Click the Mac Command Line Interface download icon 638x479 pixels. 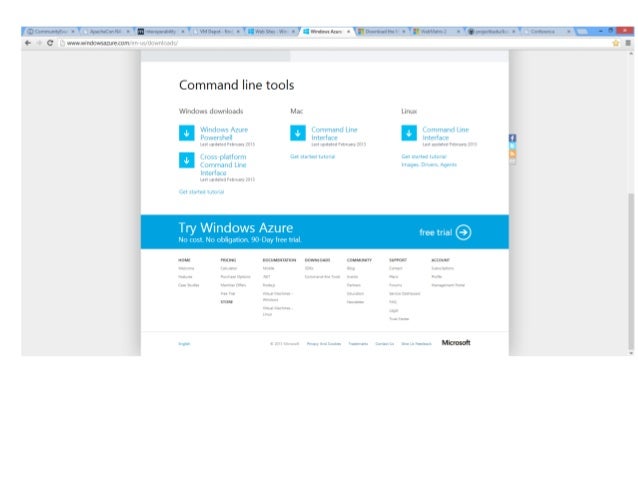(x=298, y=133)
